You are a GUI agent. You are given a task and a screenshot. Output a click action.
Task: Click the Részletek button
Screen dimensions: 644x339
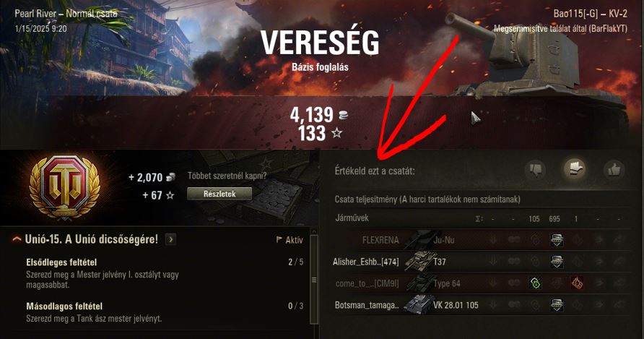click(x=219, y=194)
